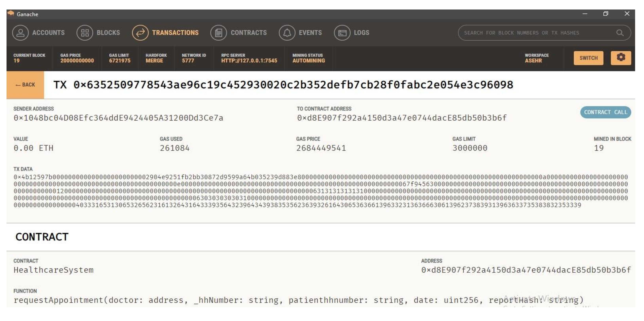Click the Gas Used value 261084
644x321 pixels.
175,148
